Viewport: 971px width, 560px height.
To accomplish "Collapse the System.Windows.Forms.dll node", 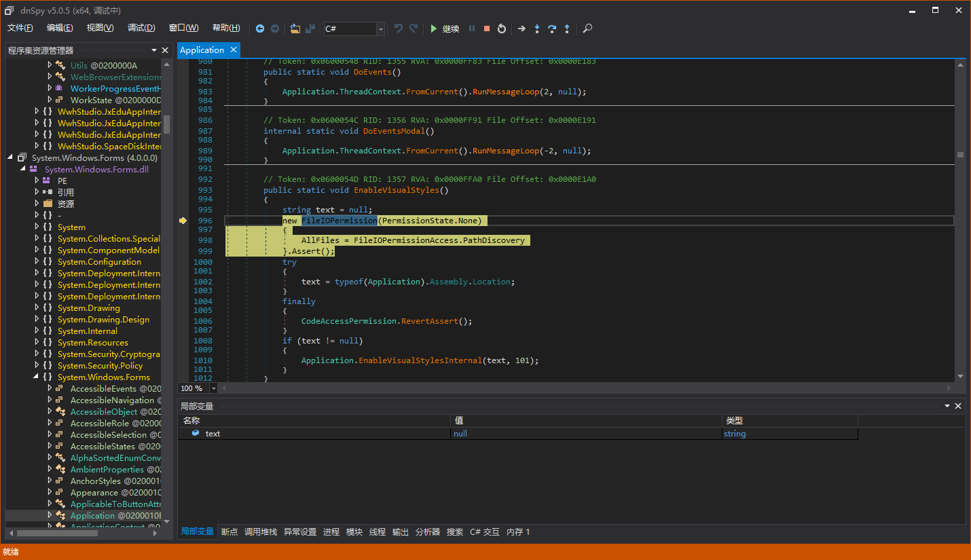I will (22, 168).
